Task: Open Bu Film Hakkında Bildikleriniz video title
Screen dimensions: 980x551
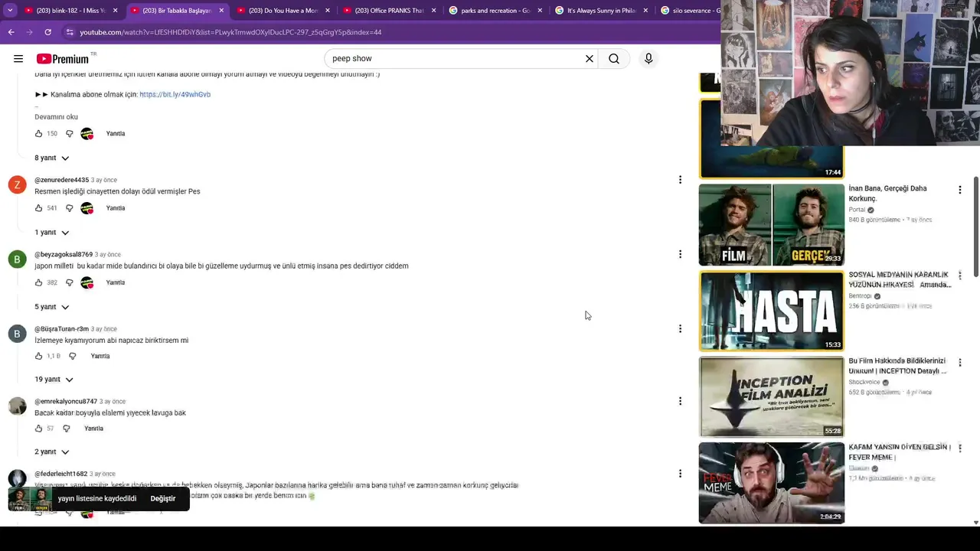Action: 897,366
